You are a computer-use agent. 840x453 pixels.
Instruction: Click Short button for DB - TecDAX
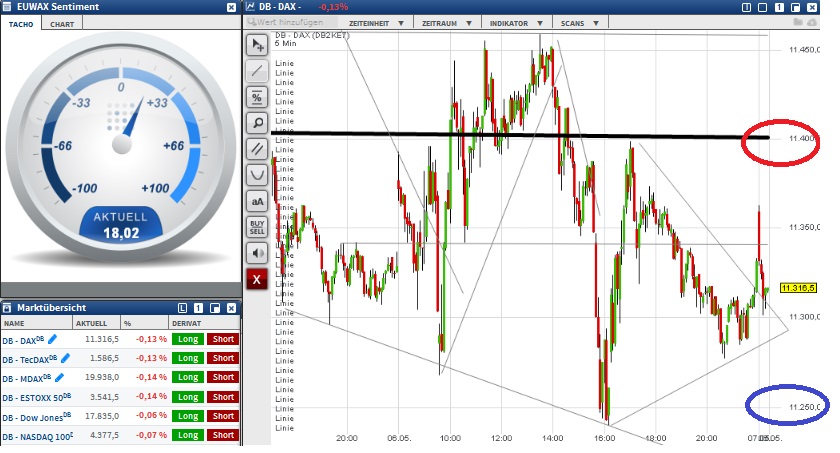click(x=223, y=358)
